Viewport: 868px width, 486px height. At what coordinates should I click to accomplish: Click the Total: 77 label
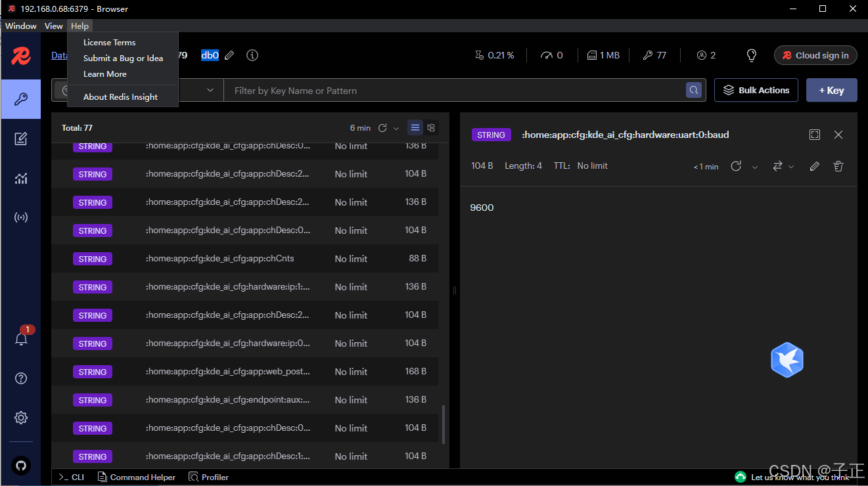coord(77,128)
